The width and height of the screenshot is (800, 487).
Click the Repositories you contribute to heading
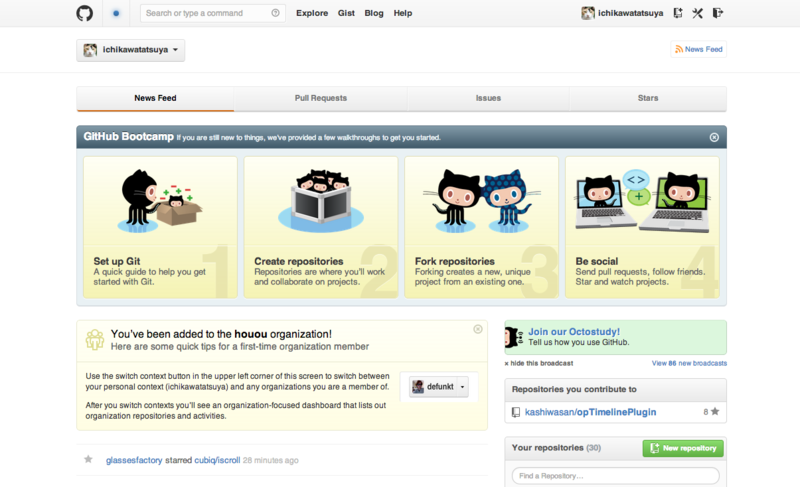tap(574, 389)
